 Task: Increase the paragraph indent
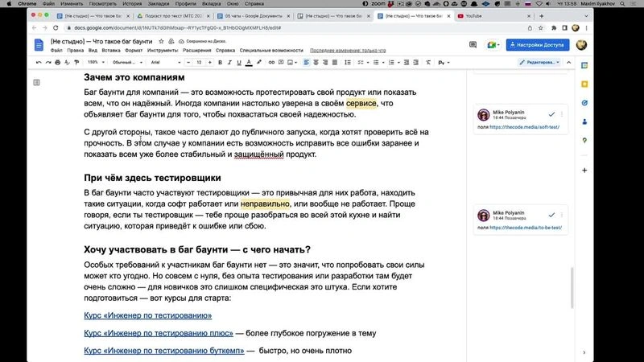click(x=415, y=63)
